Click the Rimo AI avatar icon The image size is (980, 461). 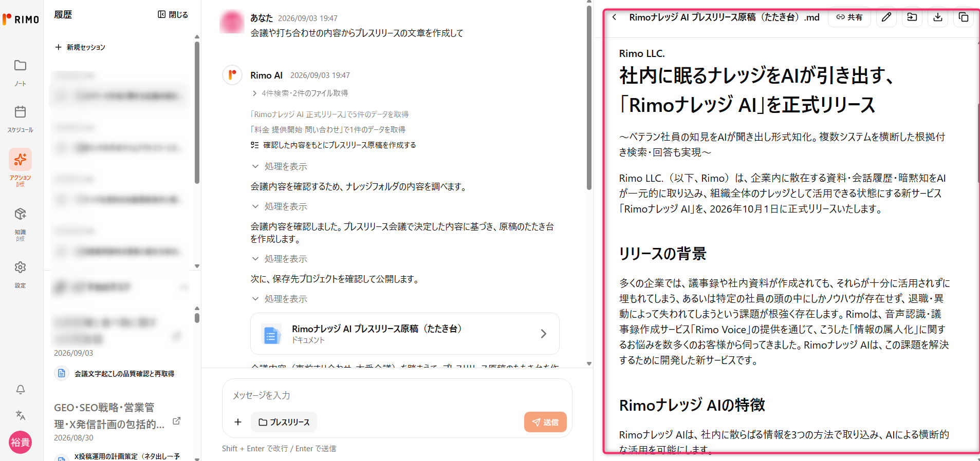click(232, 75)
